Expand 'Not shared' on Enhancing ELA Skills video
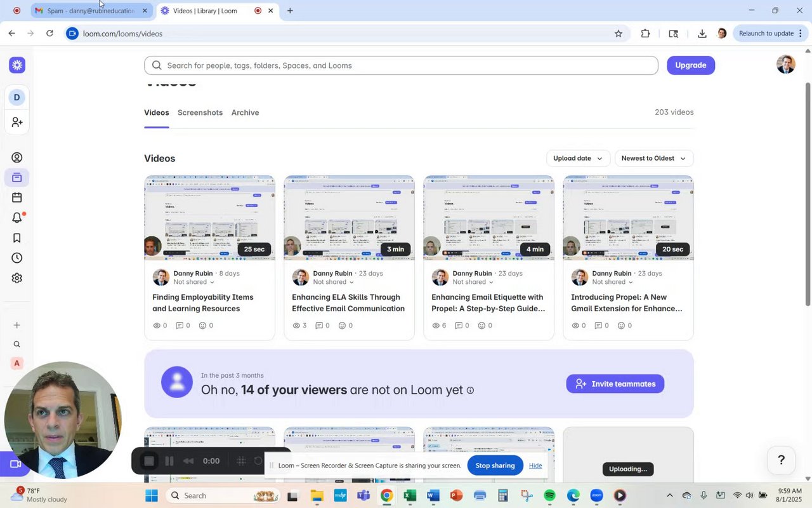 point(334,282)
